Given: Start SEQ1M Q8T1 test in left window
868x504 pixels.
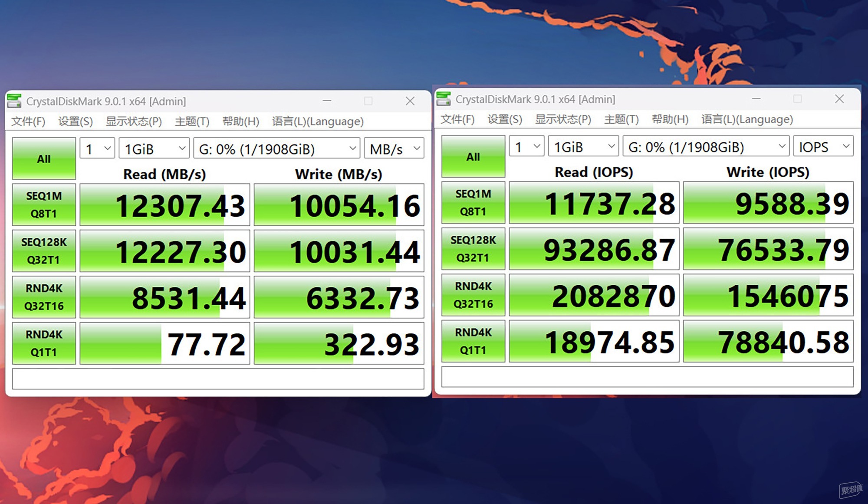Looking at the screenshot, I should click(x=44, y=204).
